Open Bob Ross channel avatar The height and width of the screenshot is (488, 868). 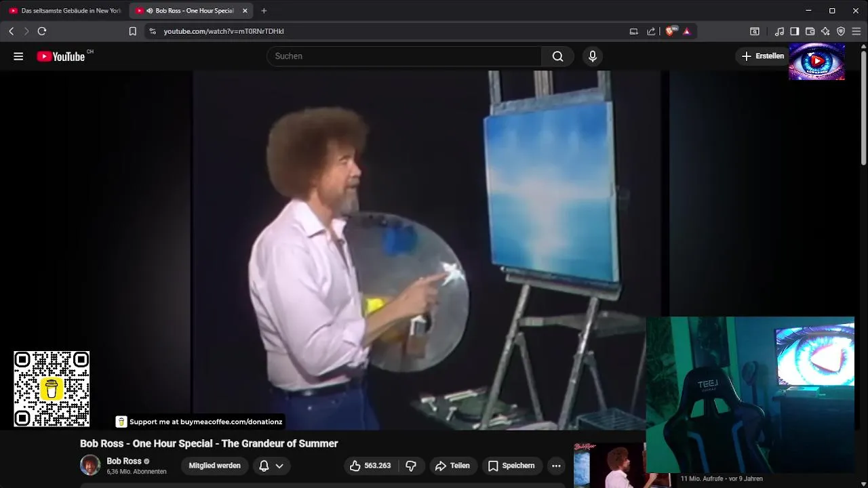click(x=90, y=466)
